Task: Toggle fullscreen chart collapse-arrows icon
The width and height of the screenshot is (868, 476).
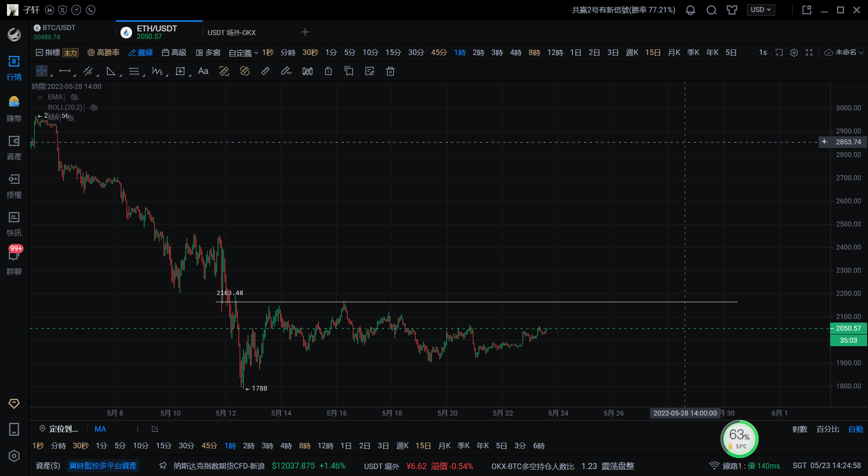Action: click(x=809, y=53)
